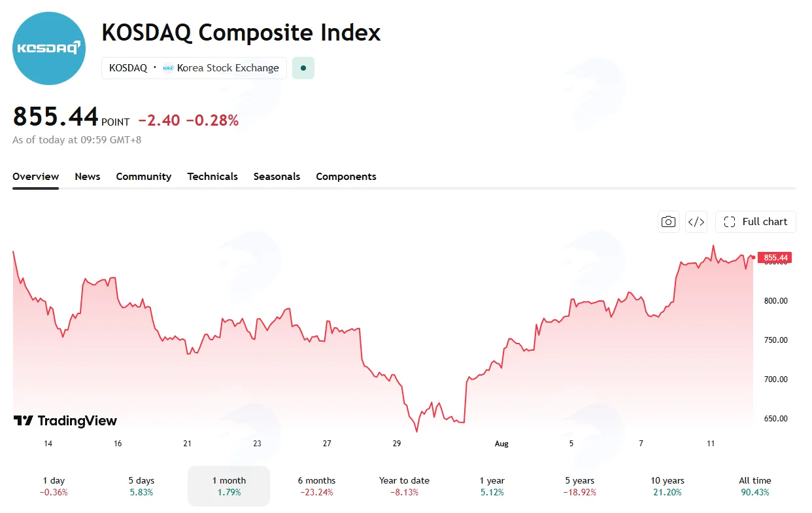The height and width of the screenshot is (513, 812).
Task: Switch to Year to date range
Action: tap(404, 486)
